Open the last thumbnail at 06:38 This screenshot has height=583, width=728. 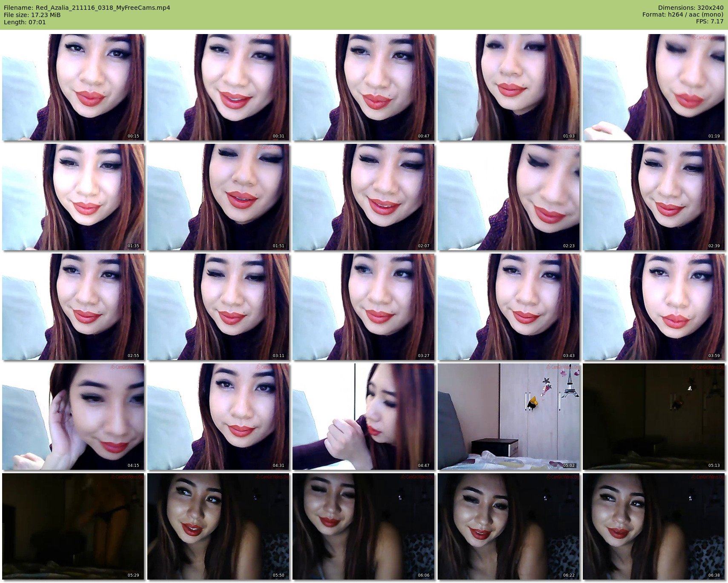(x=654, y=526)
